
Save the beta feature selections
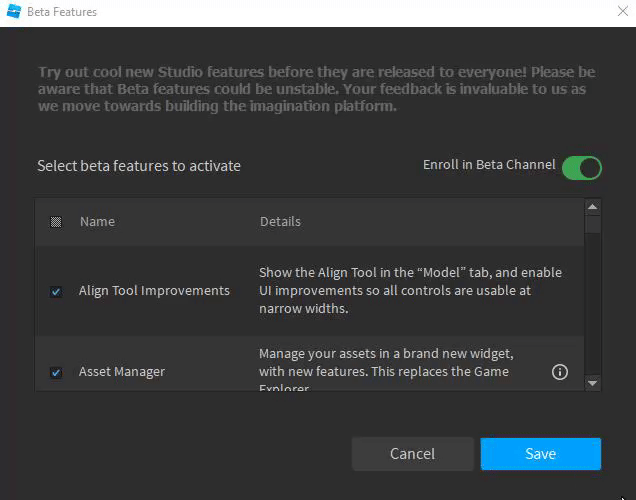pos(540,453)
